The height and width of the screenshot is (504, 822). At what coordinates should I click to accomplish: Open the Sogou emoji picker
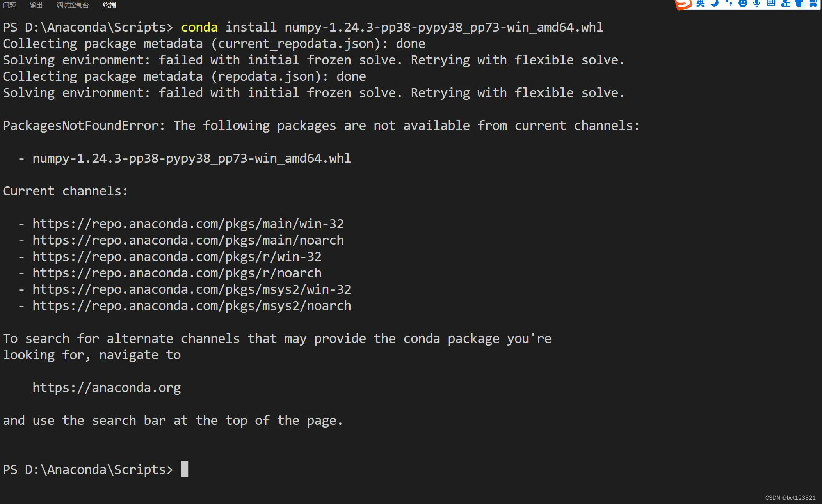point(743,4)
